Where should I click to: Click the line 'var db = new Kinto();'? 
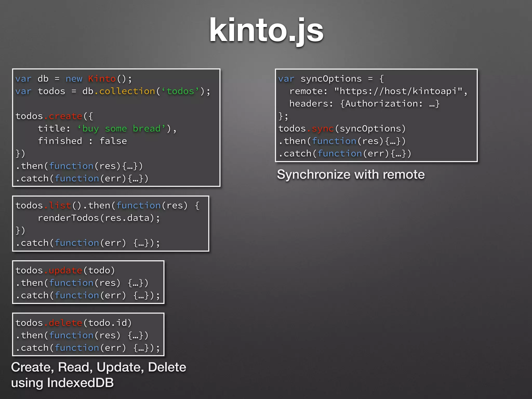coord(74,79)
